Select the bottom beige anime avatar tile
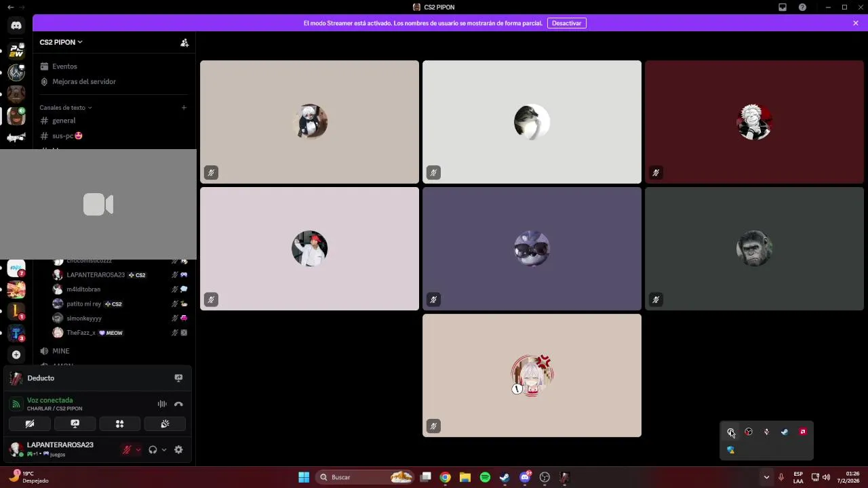 point(532,375)
